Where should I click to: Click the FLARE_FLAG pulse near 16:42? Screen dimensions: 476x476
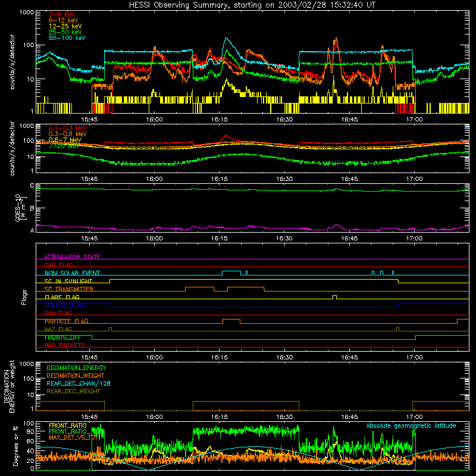[x=334, y=297]
